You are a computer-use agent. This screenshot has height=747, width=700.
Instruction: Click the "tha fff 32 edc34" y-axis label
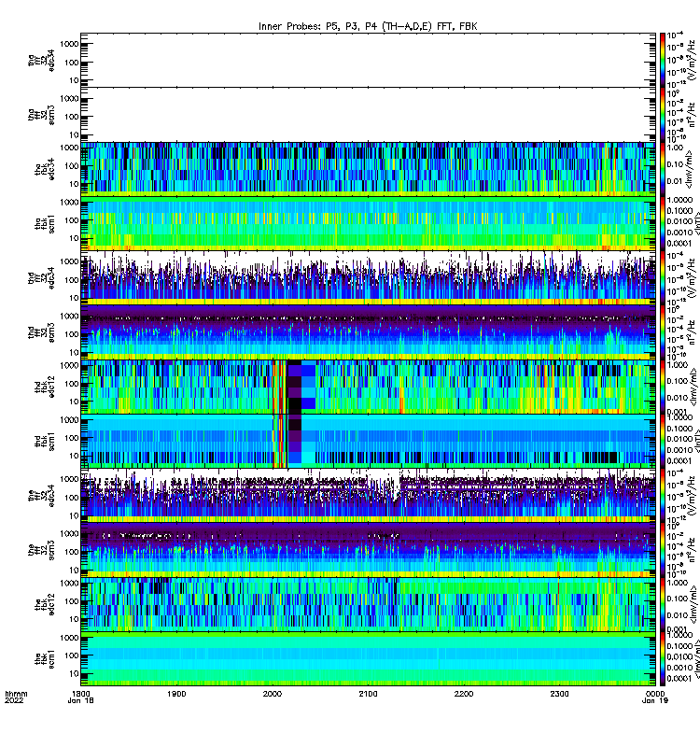tap(41, 60)
